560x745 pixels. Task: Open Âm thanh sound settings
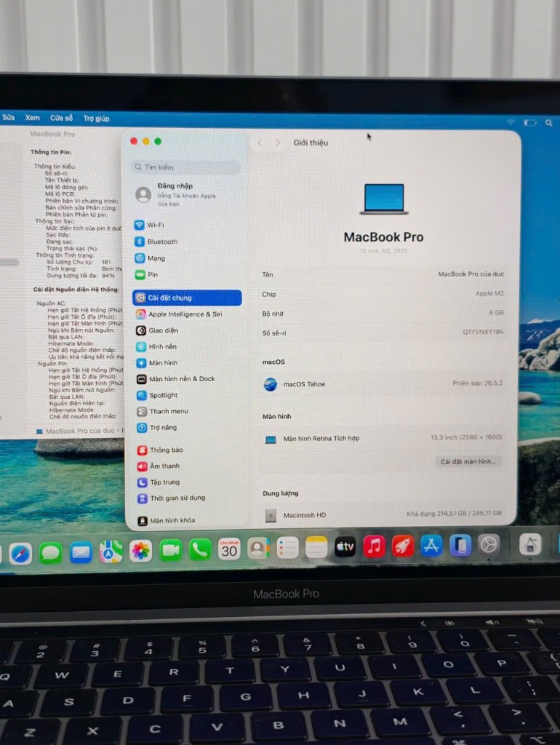tap(159, 466)
